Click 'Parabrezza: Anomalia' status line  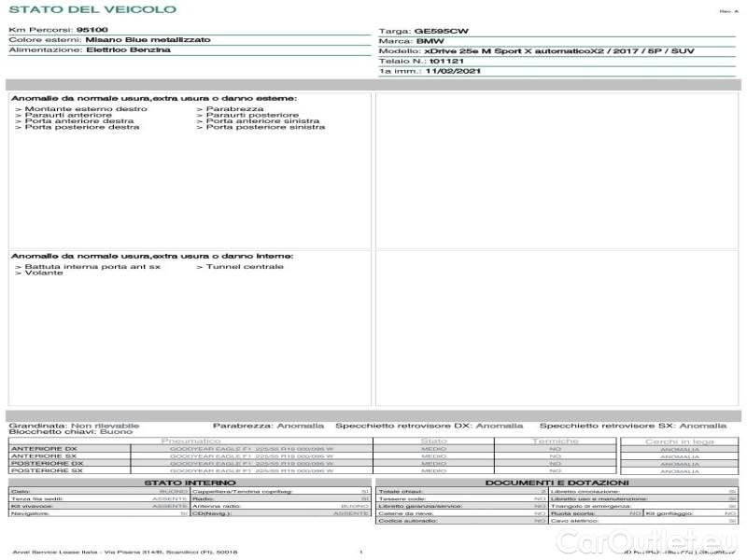pos(268,426)
